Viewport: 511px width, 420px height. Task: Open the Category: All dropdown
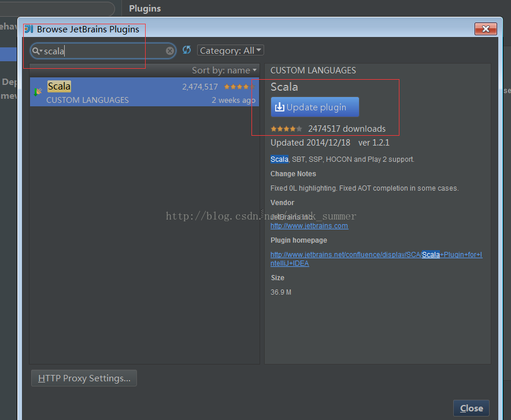pyautogui.click(x=230, y=50)
